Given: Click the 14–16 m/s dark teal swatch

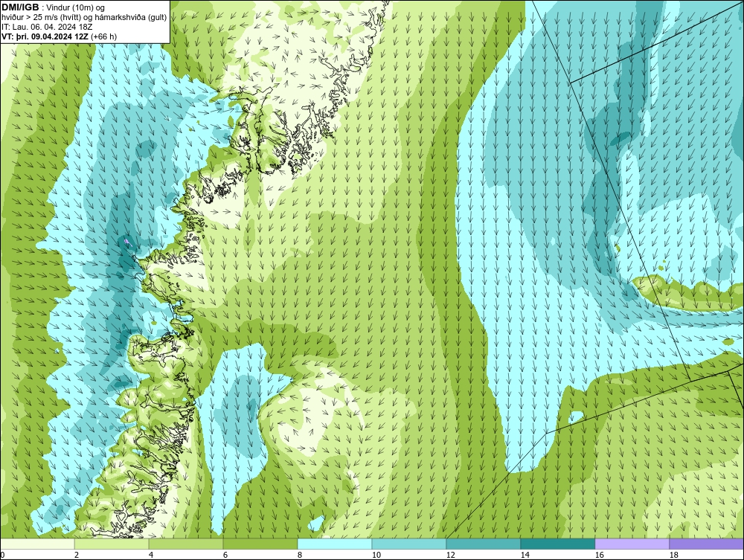Looking at the screenshot, I should coord(557,544).
